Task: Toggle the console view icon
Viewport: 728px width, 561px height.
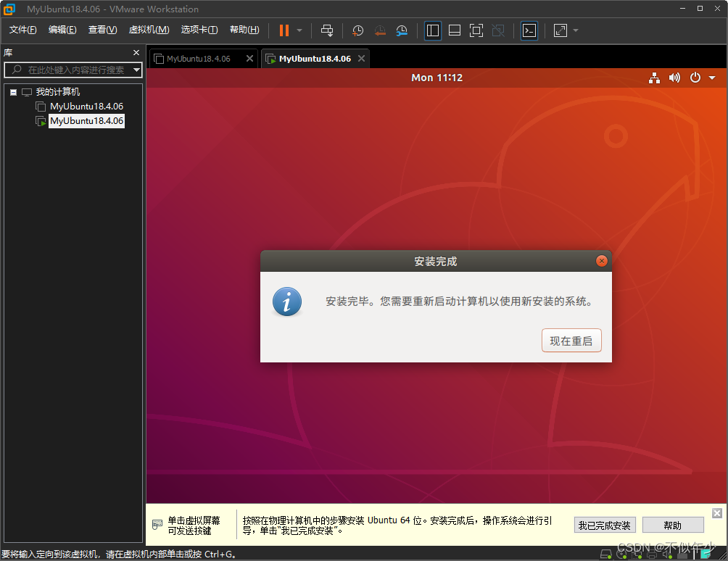Action: tap(529, 30)
